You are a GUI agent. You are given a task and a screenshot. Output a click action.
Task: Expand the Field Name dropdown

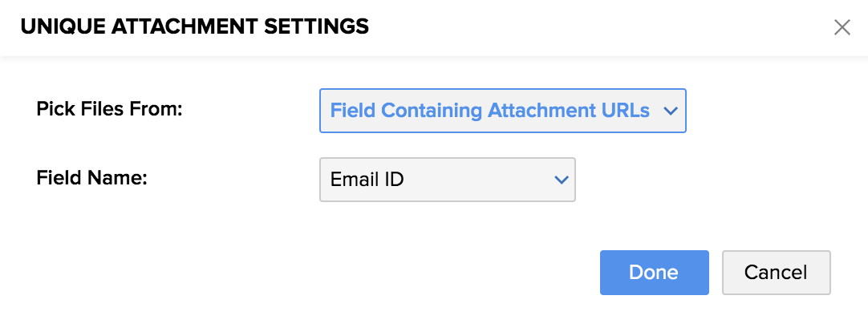[x=447, y=180]
